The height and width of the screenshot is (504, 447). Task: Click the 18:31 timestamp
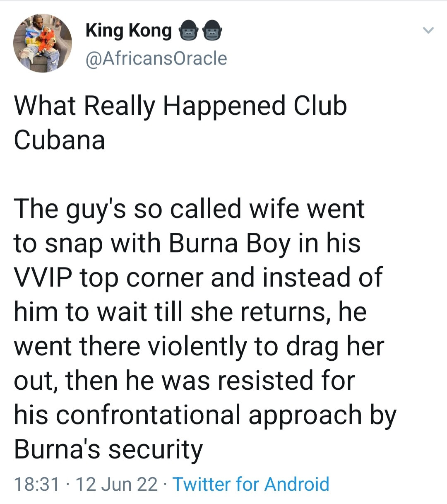37,484
